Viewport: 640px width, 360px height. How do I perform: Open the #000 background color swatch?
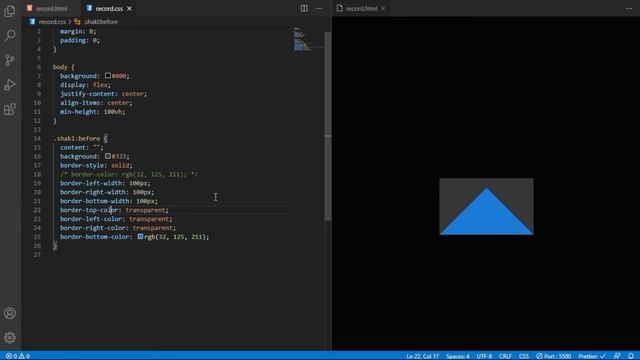[108, 76]
